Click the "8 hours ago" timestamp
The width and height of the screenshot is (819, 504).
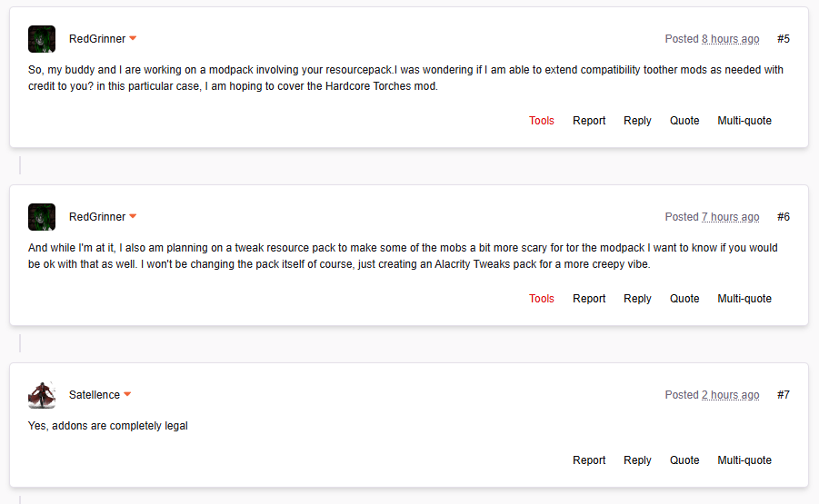pyautogui.click(x=730, y=39)
